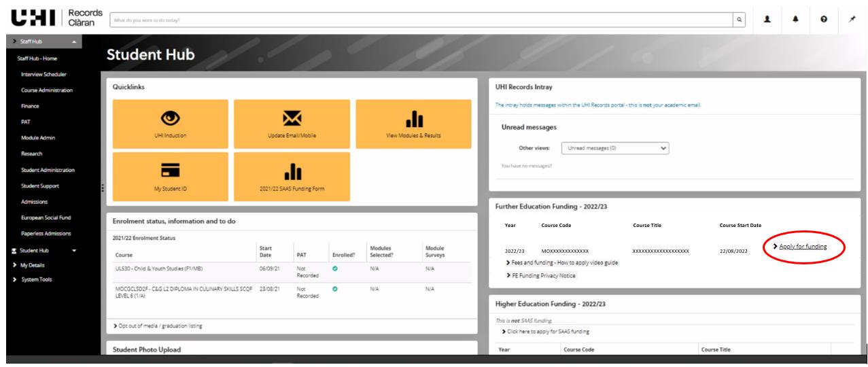
Task: Open European Social Fund in sidebar
Action: coord(47,217)
